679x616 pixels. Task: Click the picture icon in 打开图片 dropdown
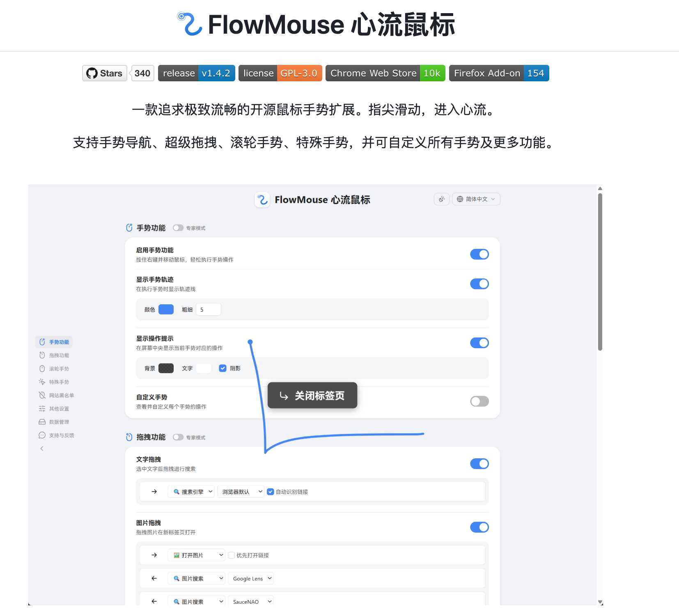[177, 555]
